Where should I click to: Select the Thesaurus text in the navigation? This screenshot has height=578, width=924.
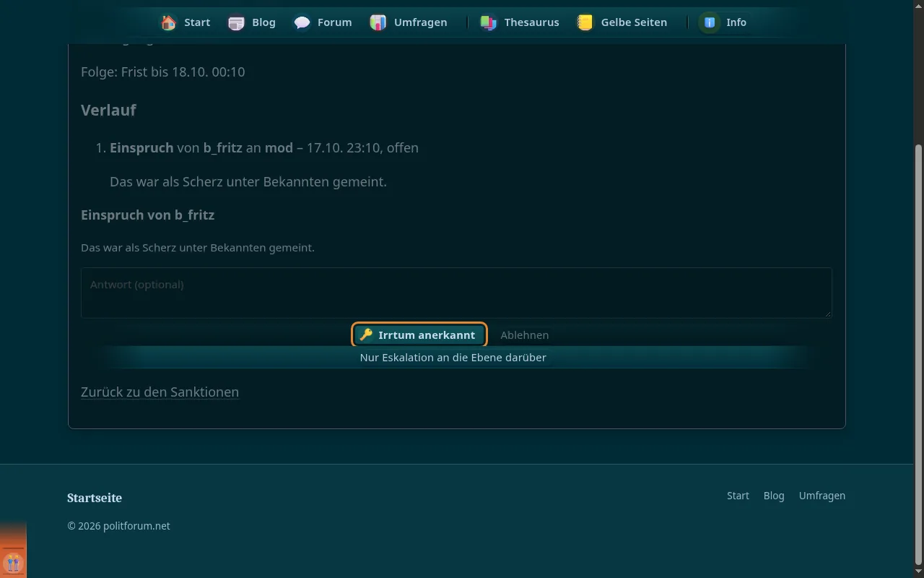532,22
